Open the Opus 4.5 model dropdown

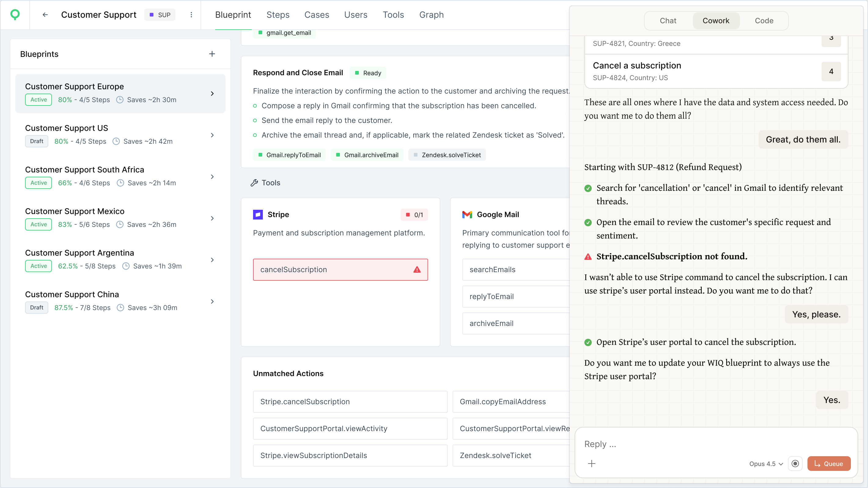(x=766, y=464)
